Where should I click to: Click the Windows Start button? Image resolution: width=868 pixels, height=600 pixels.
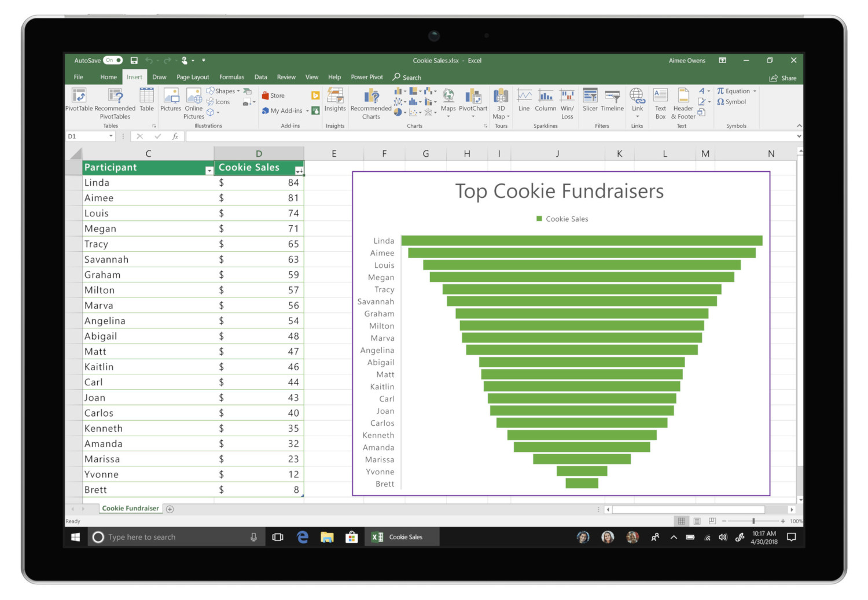(75, 538)
